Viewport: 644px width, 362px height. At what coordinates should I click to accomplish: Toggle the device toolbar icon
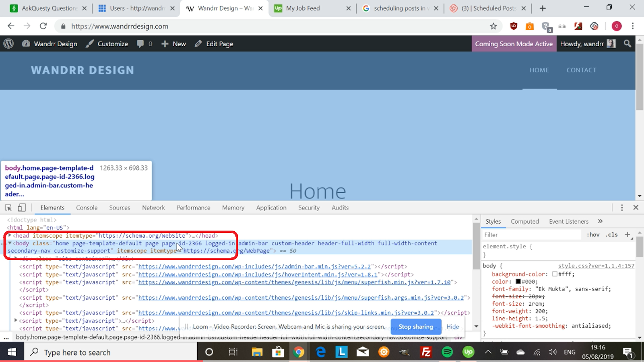(x=22, y=208)
